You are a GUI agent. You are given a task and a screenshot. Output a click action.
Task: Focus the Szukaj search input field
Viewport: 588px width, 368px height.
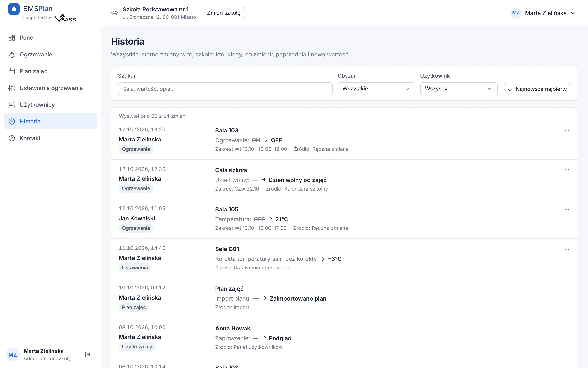pyautogui.click(x=225, y=89)
